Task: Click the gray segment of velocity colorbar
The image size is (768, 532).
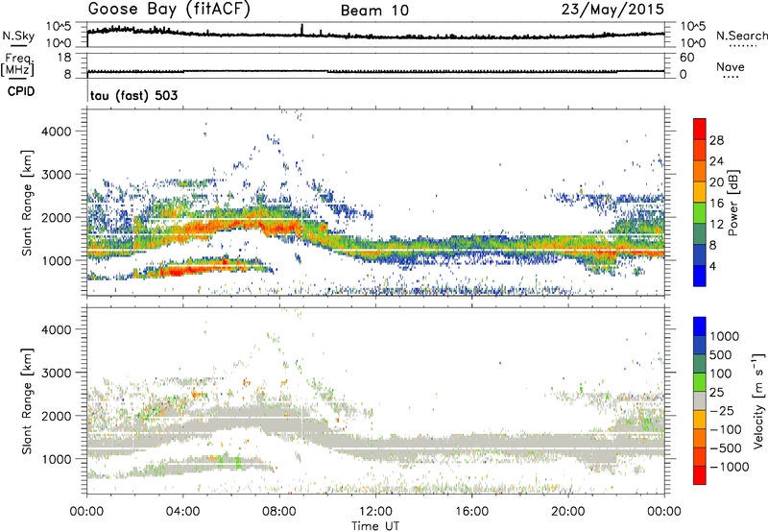Action: 700,400
